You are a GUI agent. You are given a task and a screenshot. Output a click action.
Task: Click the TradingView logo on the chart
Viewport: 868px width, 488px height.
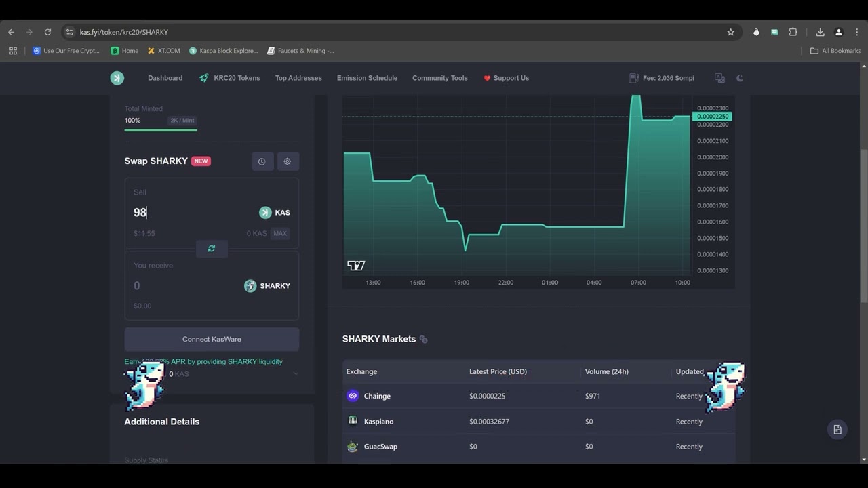pos(356,266)
